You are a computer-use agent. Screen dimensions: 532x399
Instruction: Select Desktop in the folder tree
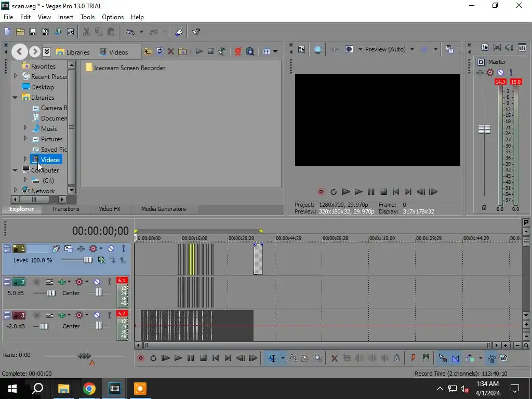(42, 87)
